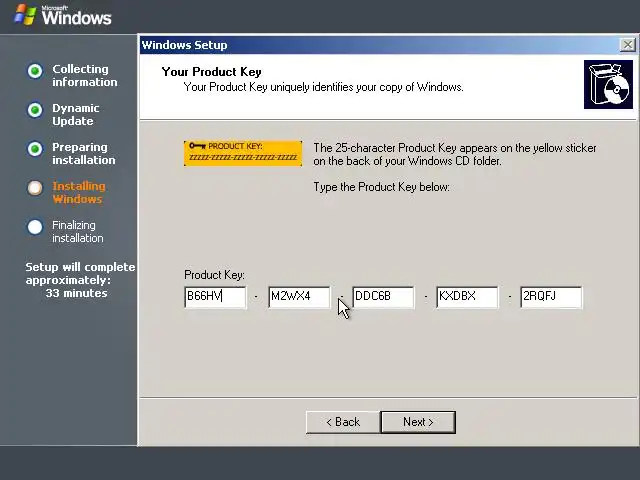640x480 pixels.
Task: Click the fourth key field KXDBX
Action: 467,297
